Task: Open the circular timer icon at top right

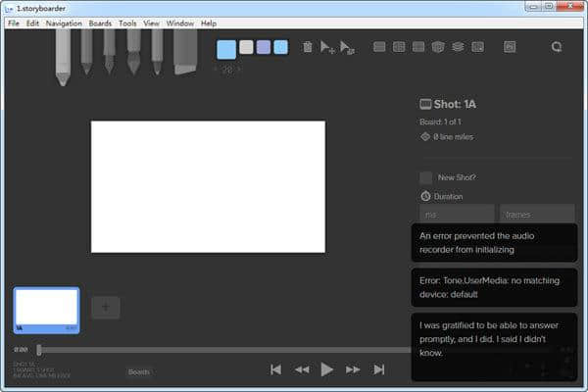Action: (558, 46)
